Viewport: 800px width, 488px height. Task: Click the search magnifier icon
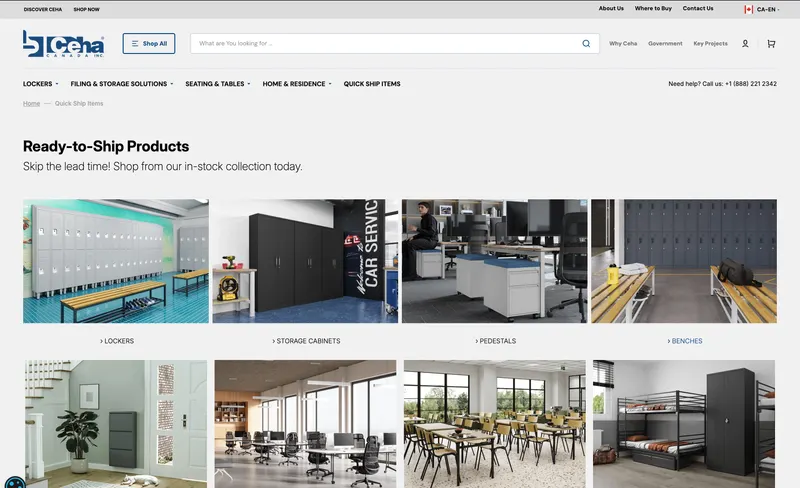click(x=586, y=43)
